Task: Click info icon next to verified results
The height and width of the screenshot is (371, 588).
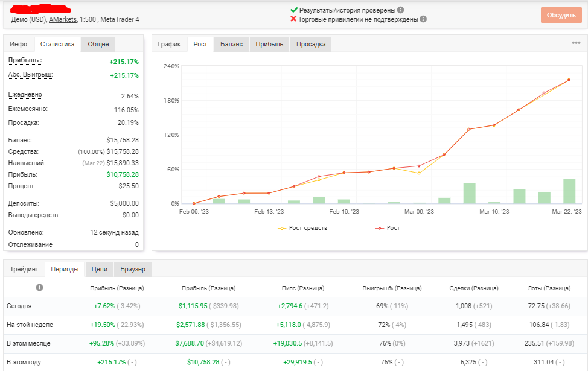Action: (400, 10)
